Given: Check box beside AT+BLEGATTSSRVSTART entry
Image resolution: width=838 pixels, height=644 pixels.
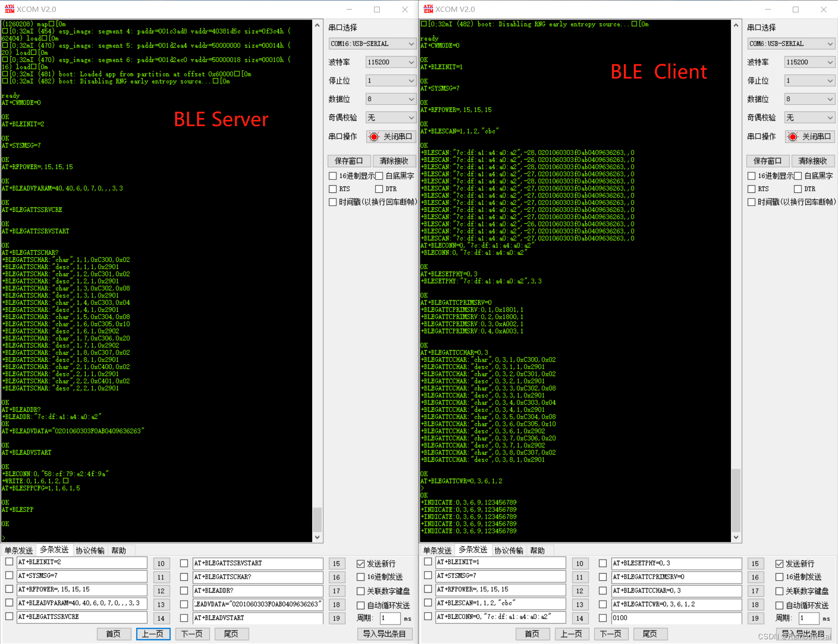Looking at the screenshot, I should point(184,564).
